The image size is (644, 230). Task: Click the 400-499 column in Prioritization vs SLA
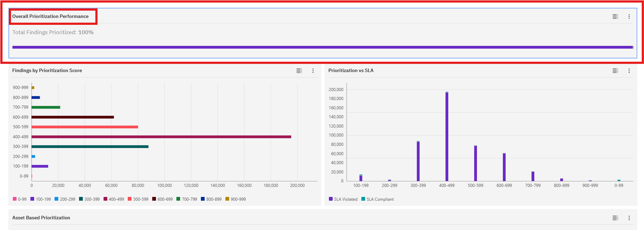pos(447,137)
